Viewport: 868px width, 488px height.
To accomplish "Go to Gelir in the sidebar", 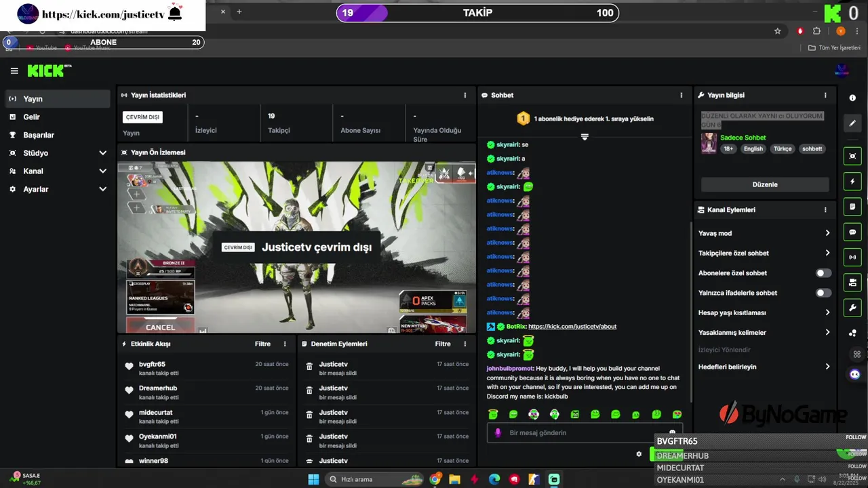I will (x=58, y=117).
